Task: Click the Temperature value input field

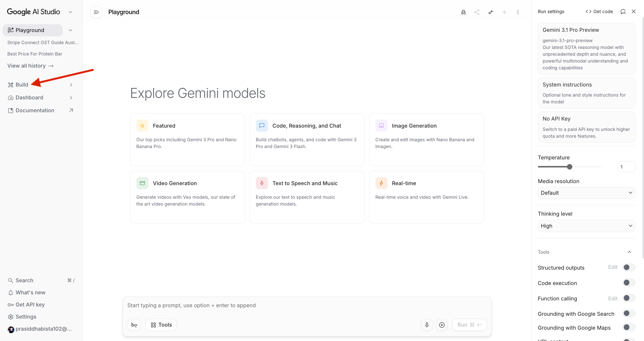Action: 626,167
